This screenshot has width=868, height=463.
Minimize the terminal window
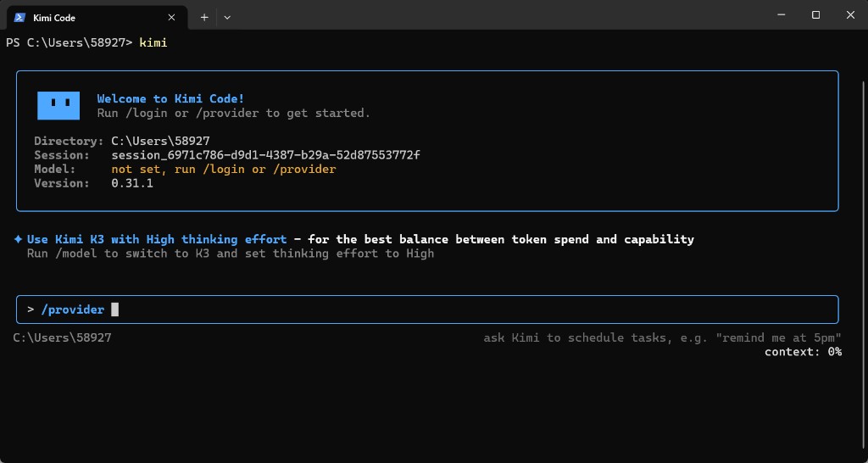tap(782, 15)
